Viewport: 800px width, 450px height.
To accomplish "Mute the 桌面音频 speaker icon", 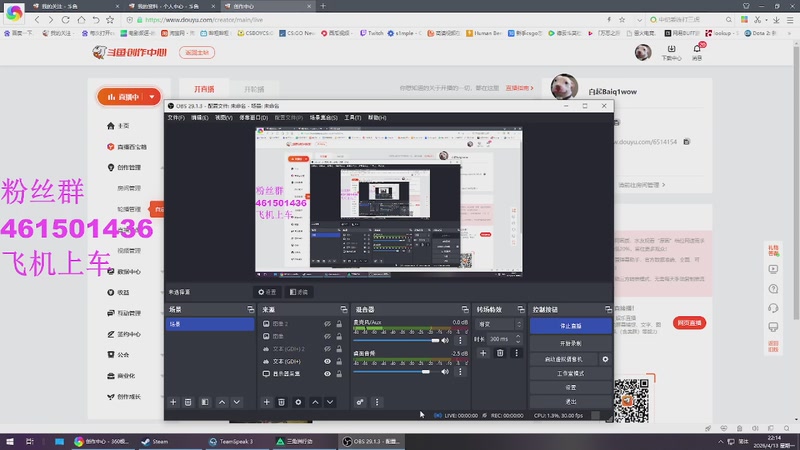I will tap(445, 371).
